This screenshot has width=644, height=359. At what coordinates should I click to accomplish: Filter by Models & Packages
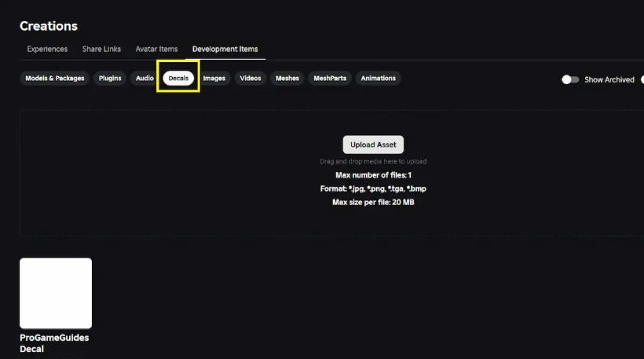(x=54, y=79)
